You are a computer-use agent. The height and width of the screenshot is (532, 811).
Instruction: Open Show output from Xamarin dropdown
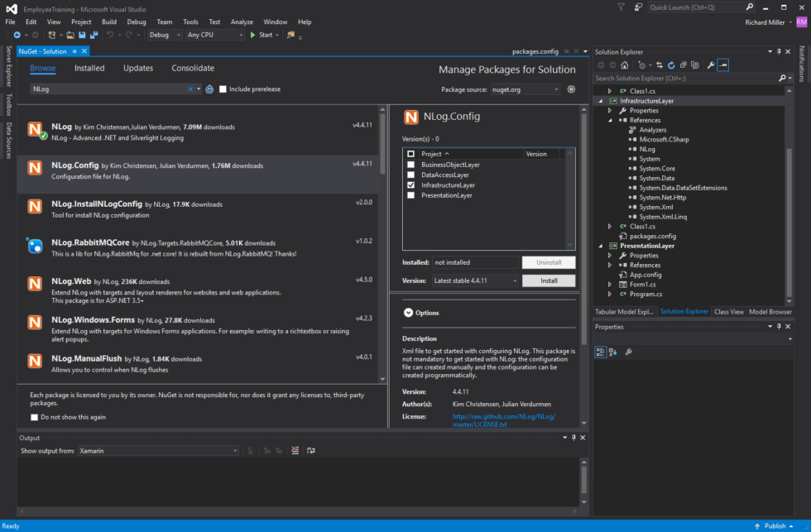click(x=158, y=451)
